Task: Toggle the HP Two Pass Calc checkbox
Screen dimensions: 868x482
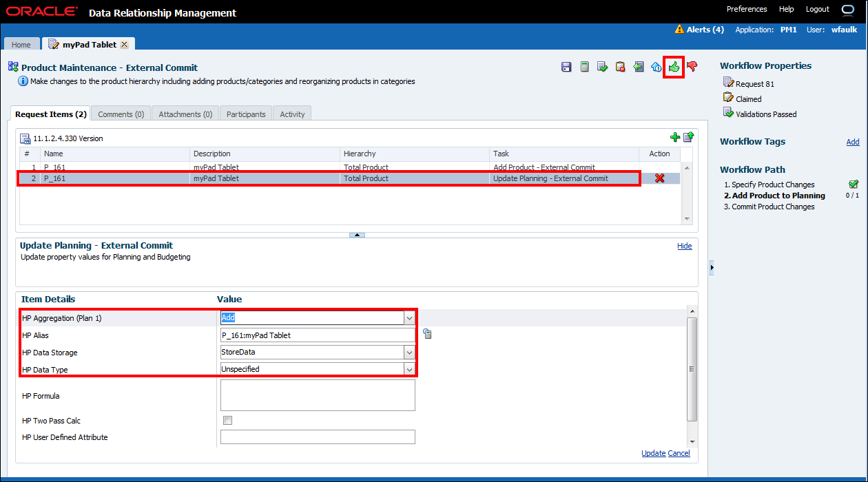Action: (227, 420)
